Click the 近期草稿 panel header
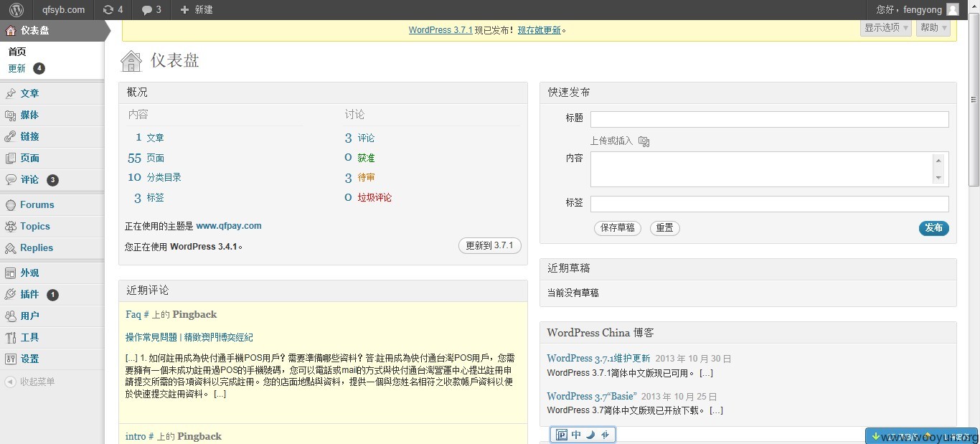 [x=748, y=268]
